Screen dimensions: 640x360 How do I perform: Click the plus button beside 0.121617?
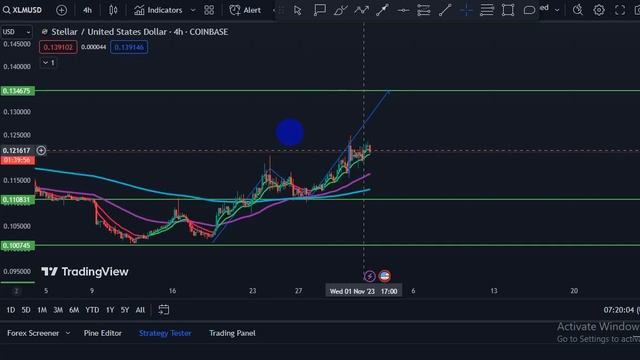[x=41, y=150]
